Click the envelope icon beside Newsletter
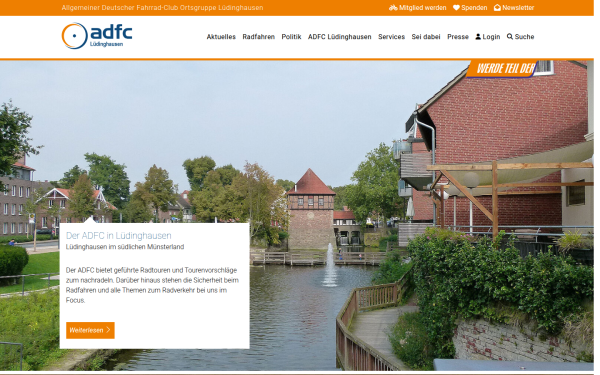This screenshot has width=600, height=375. point(497,8)
